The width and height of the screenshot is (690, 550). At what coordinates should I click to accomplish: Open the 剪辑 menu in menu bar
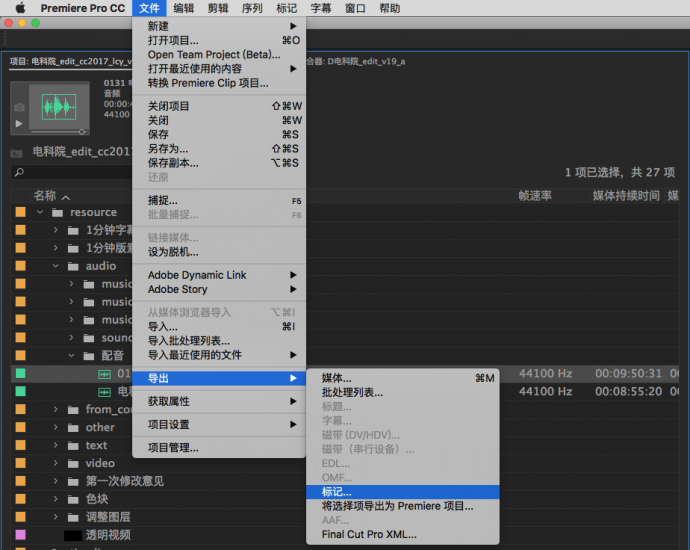point(218,8)
